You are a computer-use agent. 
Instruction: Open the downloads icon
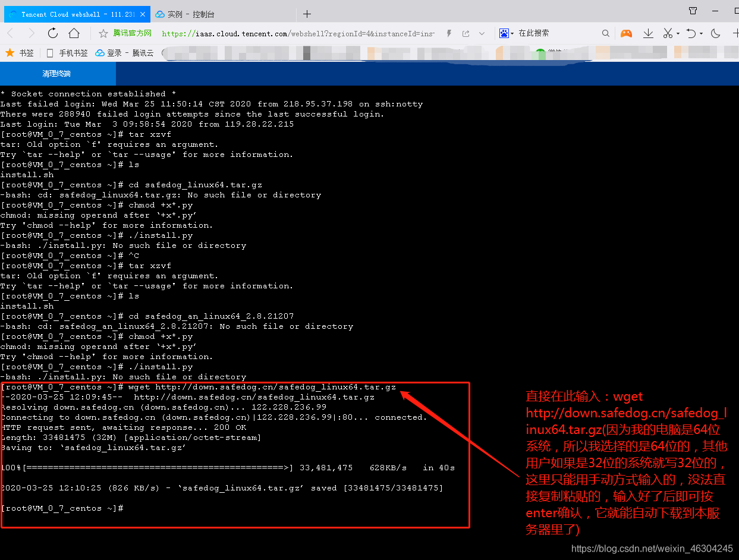point(649,33)
